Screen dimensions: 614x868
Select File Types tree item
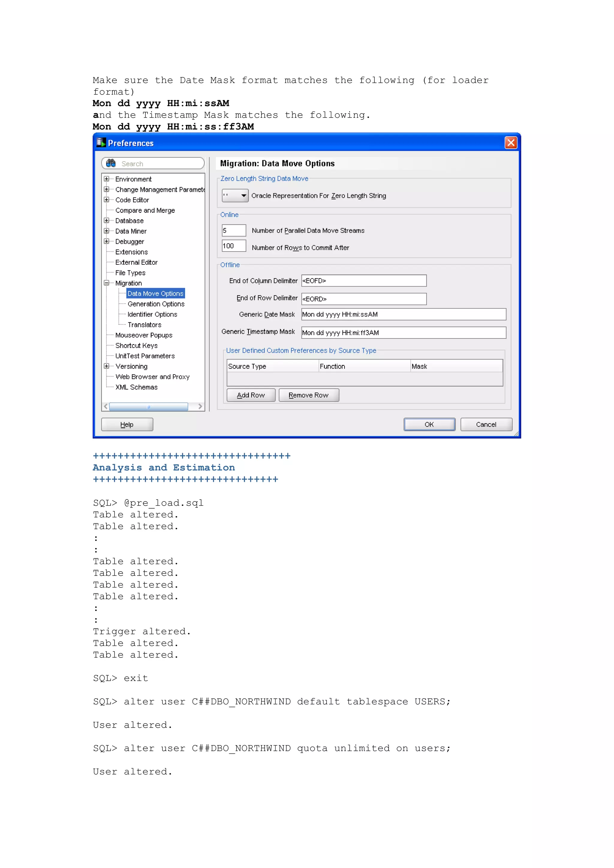point(130,272)
